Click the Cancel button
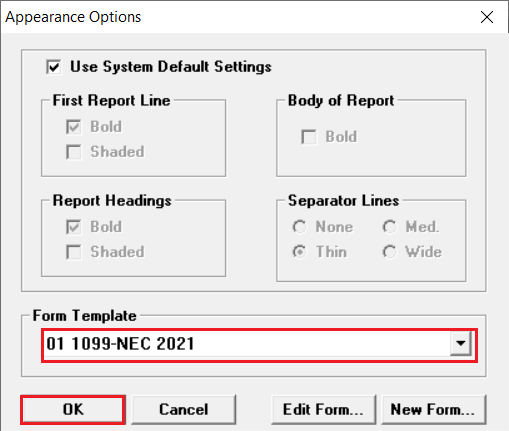The image size is (509, 431). tap(184, 410)
